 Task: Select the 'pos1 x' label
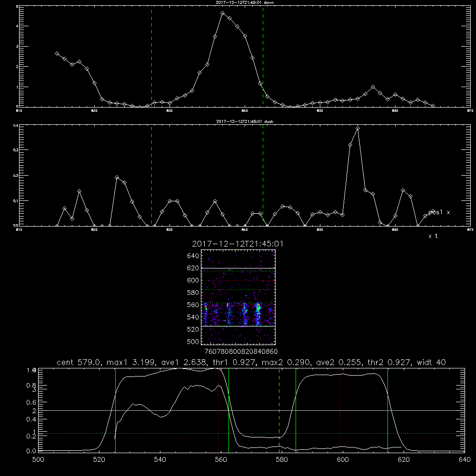(x=439, y=212)
